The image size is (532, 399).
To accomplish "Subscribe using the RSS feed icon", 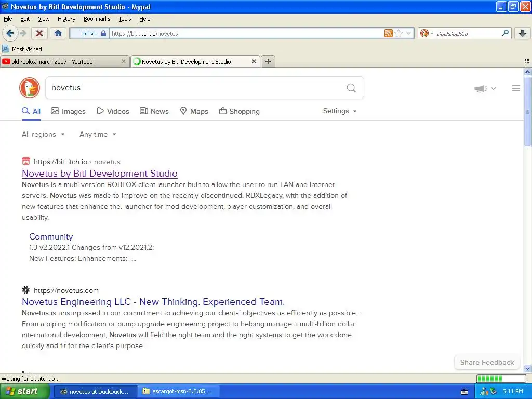I will point(389,33).
